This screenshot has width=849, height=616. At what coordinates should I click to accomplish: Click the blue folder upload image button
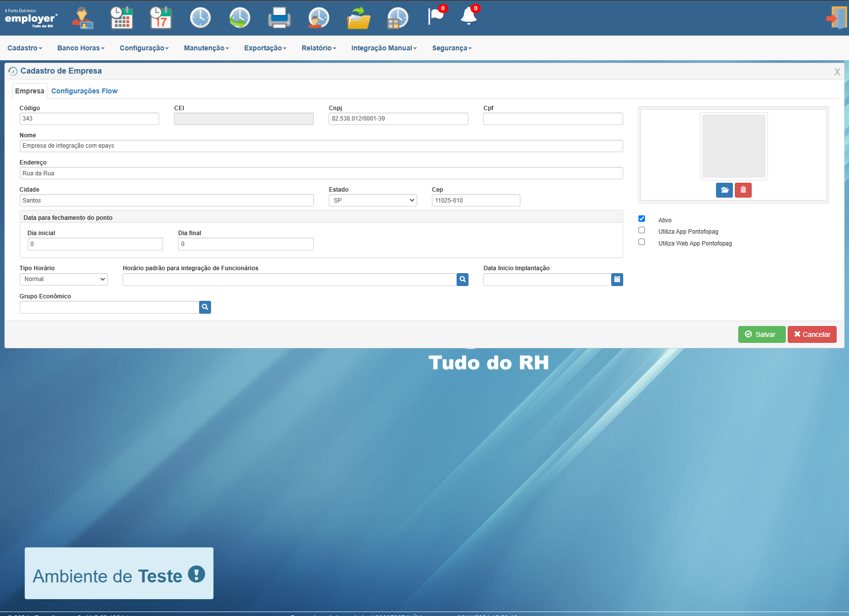click(x=724, y=190)
